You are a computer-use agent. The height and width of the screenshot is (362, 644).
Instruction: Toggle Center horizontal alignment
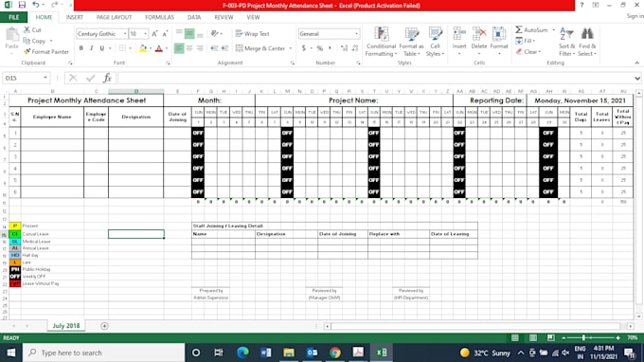(x=189, y=48)
